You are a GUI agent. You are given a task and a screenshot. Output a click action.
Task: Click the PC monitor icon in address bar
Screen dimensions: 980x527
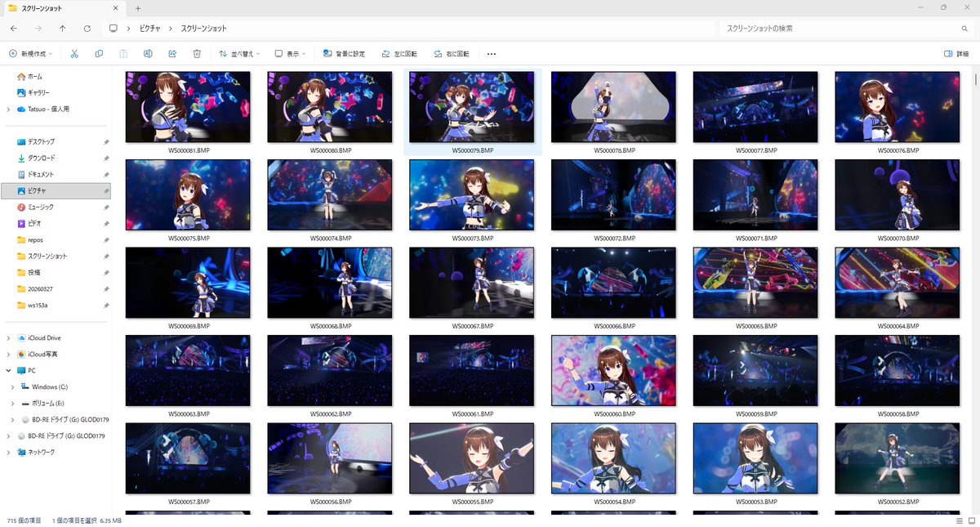point(114,29)
